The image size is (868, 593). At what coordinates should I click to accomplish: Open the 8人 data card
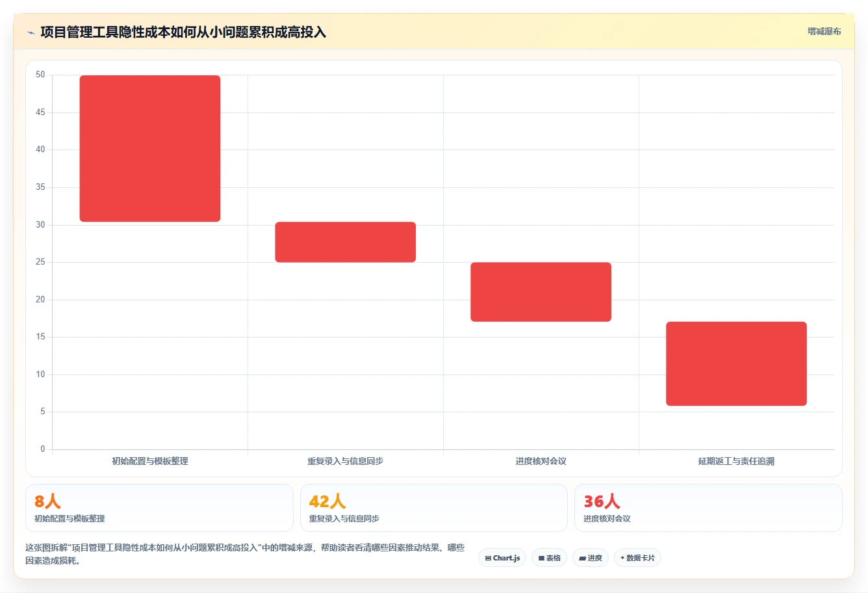coord(159,508)
